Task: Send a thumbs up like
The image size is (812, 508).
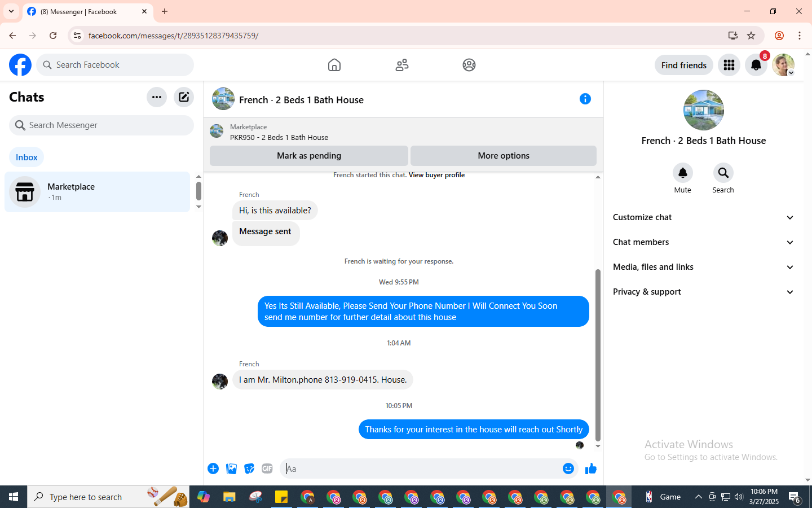Action: (x=591, y=468)
